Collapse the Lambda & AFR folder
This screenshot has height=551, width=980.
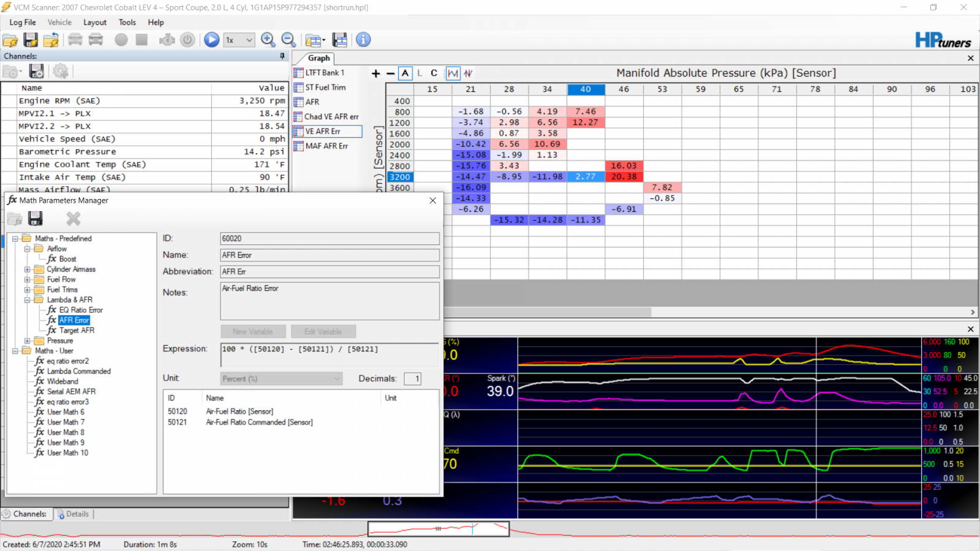[27, 300]
